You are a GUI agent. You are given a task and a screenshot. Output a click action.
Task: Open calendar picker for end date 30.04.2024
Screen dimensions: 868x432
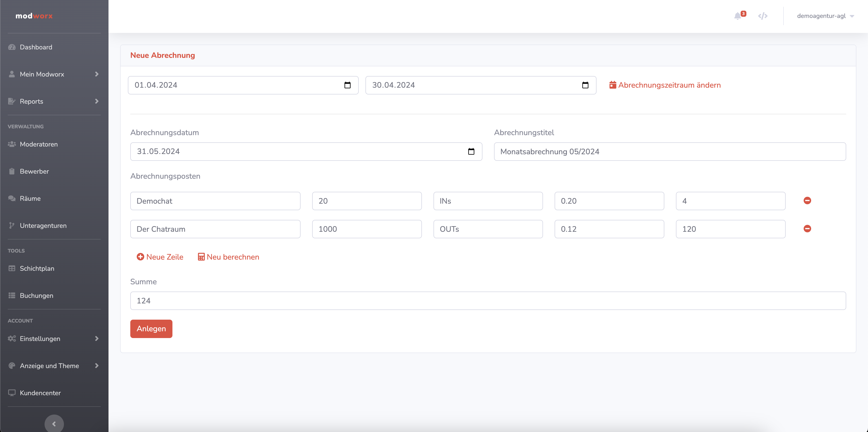[585, 85]
